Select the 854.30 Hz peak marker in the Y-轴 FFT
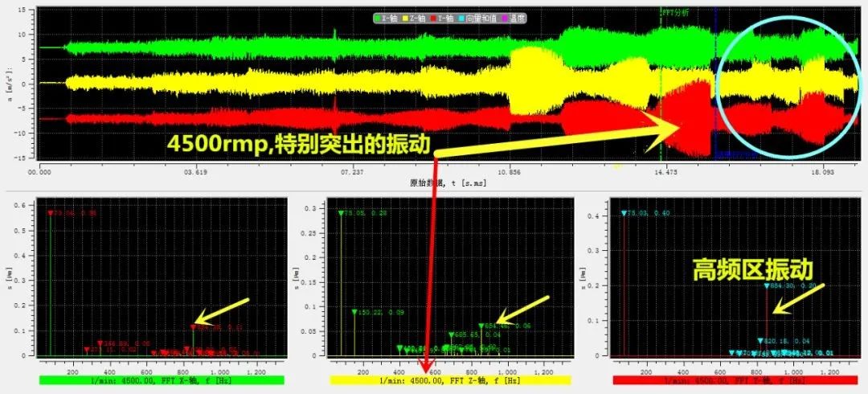 766,285
